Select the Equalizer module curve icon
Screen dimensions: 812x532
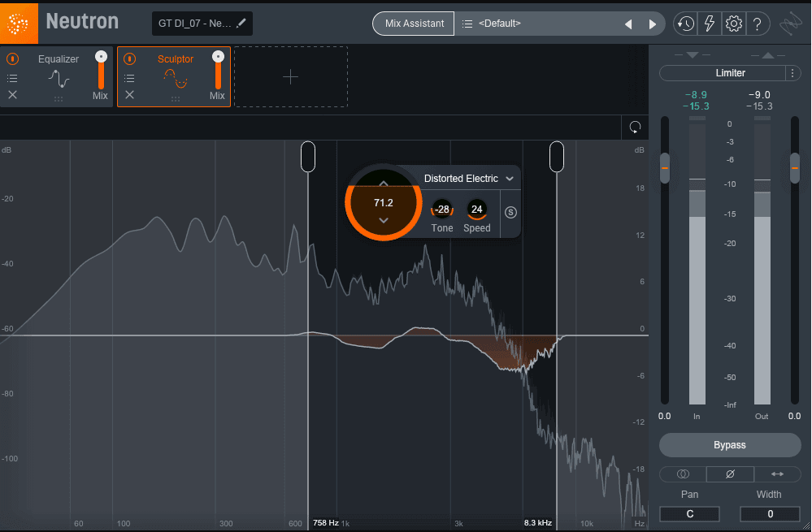[x=59, y=79]
